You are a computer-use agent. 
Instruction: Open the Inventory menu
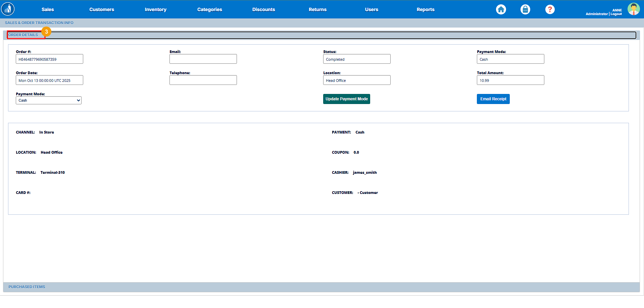tap(155, 9)
